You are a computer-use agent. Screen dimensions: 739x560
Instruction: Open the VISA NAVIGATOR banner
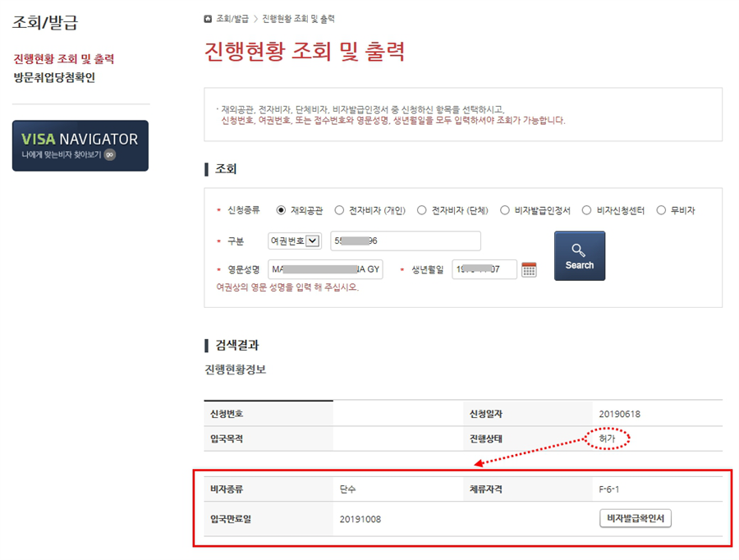(80, 145)
